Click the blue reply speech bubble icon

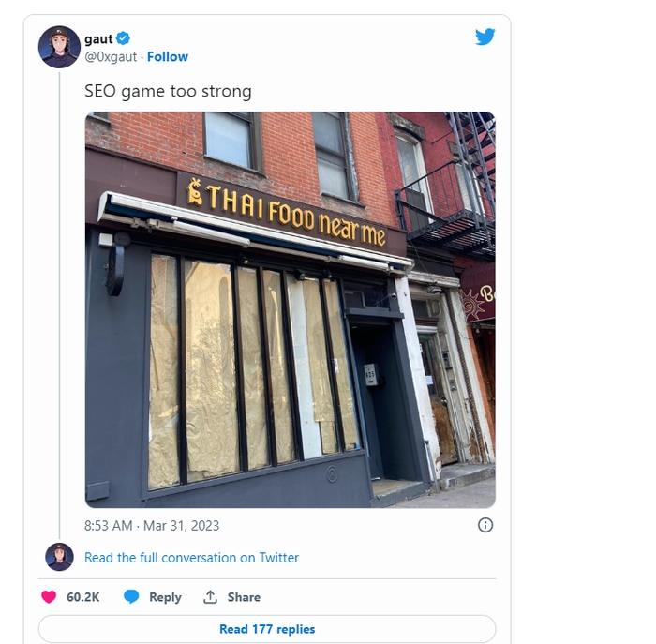pos(131,597)
